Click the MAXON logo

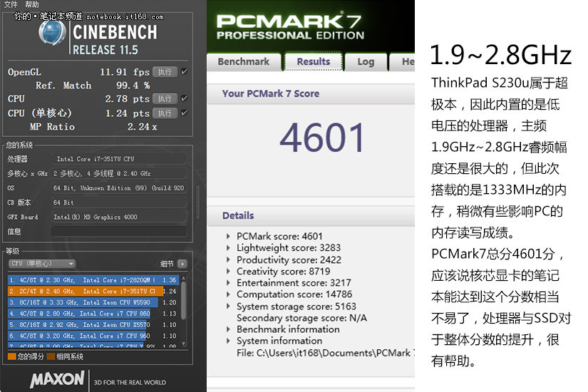(58, 379)
